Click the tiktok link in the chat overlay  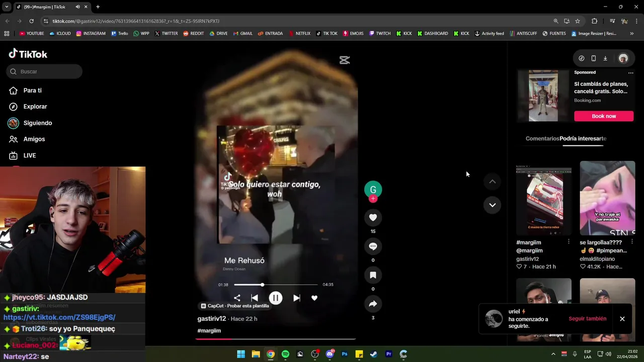(59, 317)
